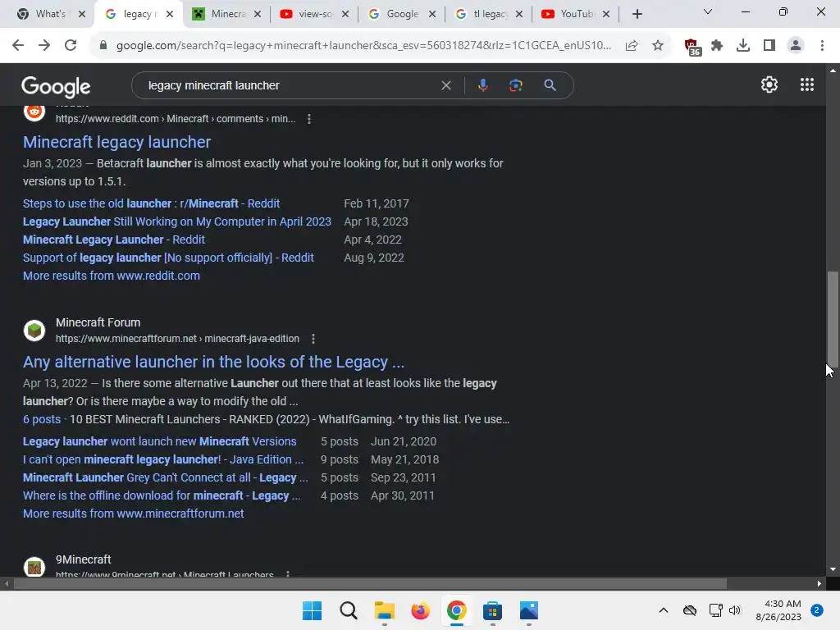Click the Google logo
840x630 pixels.
pyautogui.click(x=56, y=86)
